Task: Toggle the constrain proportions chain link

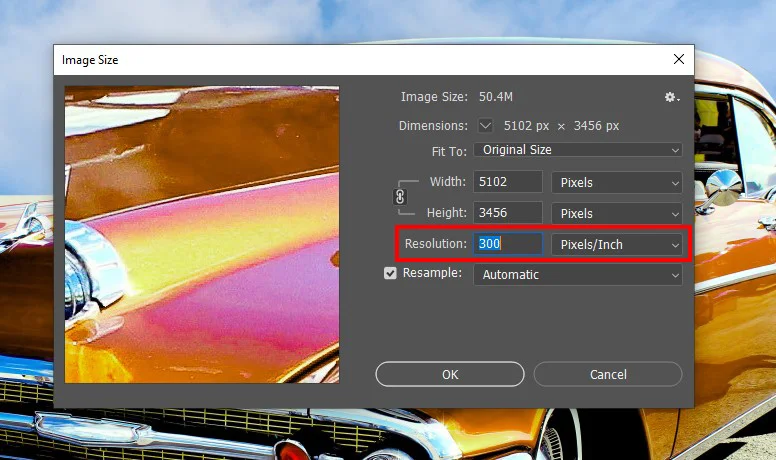Action: click(x=401, y=197)
